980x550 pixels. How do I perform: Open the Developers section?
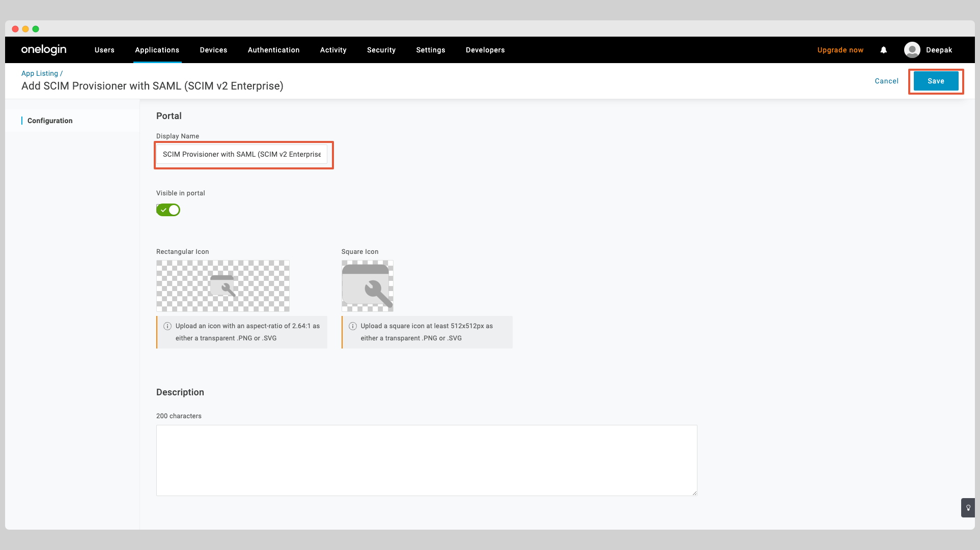click(485, 49)
